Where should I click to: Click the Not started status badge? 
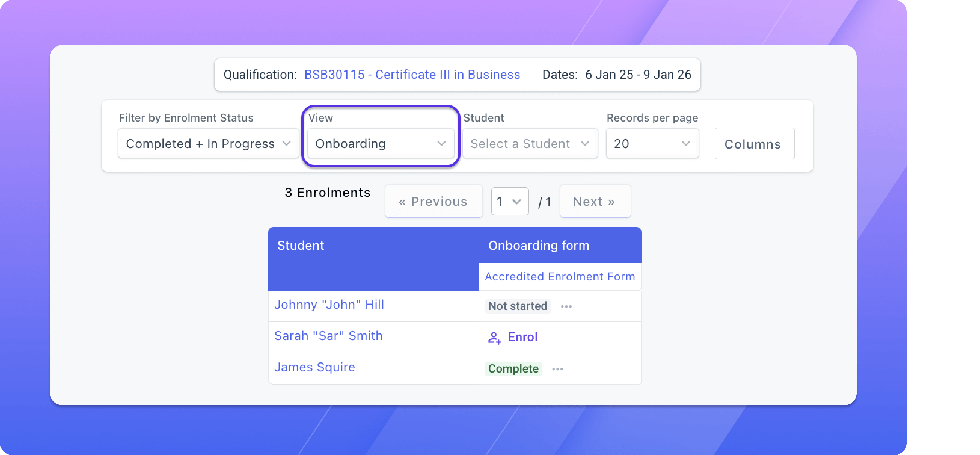(x=517, y=306)
